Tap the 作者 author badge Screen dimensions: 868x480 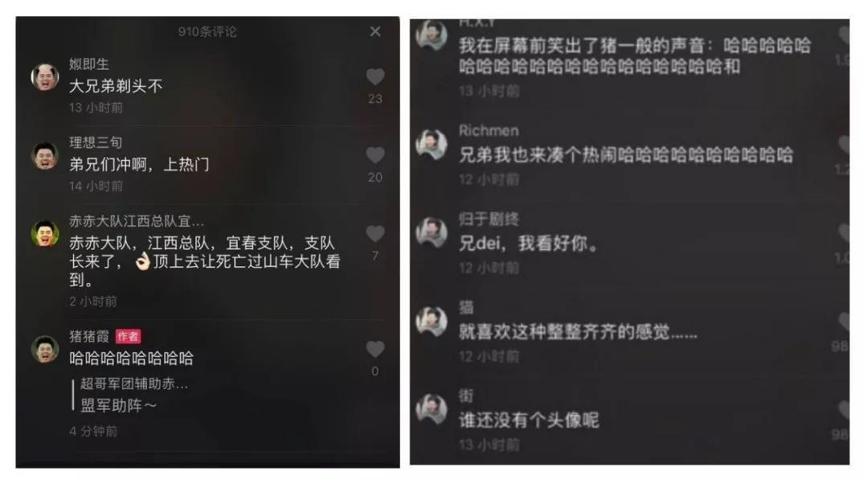128,336
